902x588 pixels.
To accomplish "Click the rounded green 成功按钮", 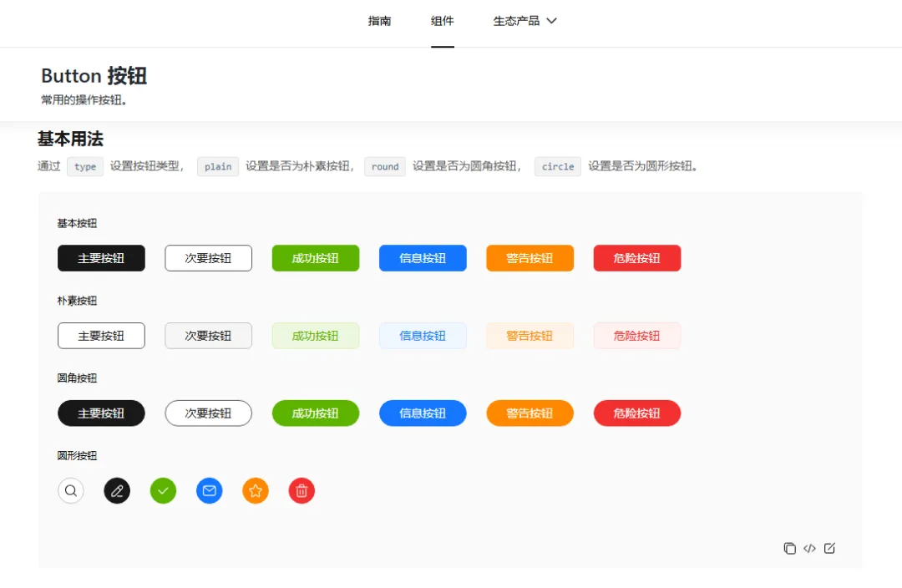I will pos(316,413).
